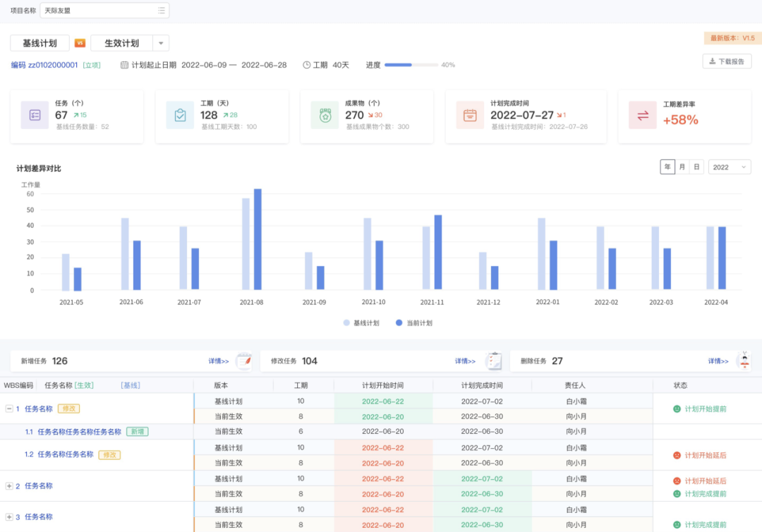
Task: Click the down-arrow 30 trend in 成果物 card
Action: [375, 115]
